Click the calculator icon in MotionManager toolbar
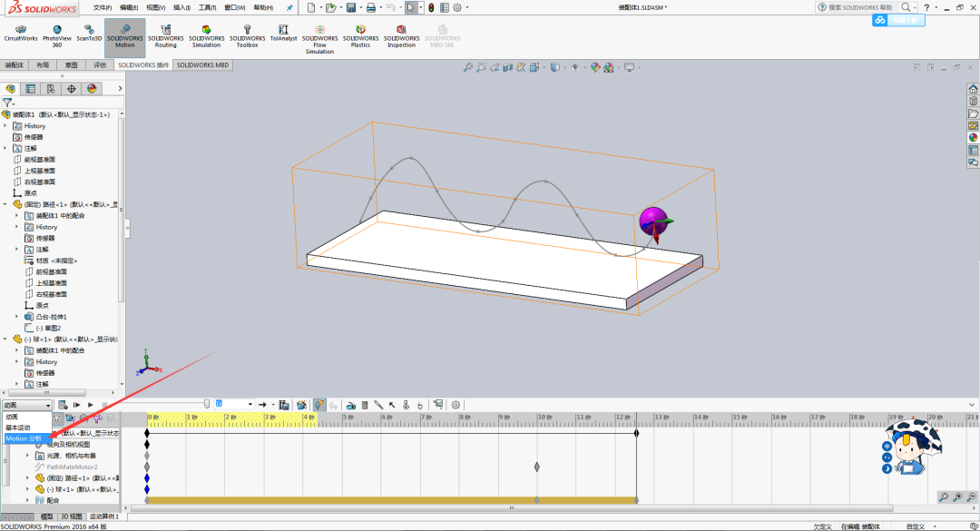Image resolution: width=980 pixels, height=531 pixels. tap(61, 405)
